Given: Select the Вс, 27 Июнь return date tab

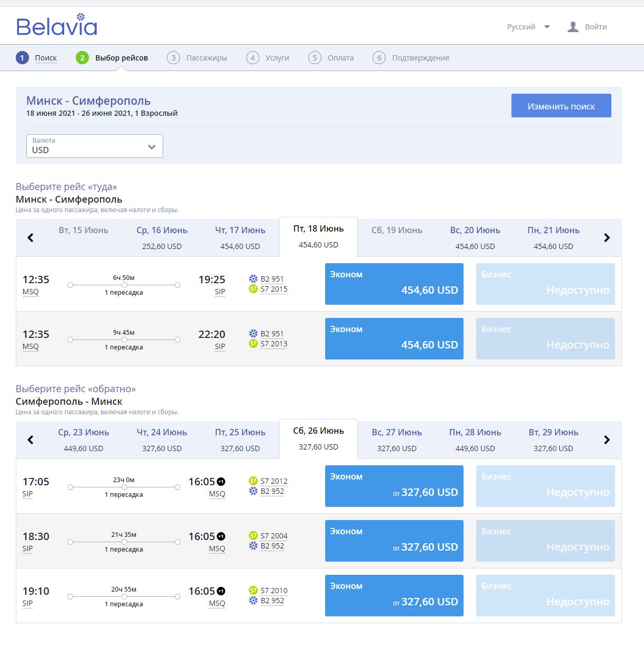Looking at the screenshot, I should point(397,440).
